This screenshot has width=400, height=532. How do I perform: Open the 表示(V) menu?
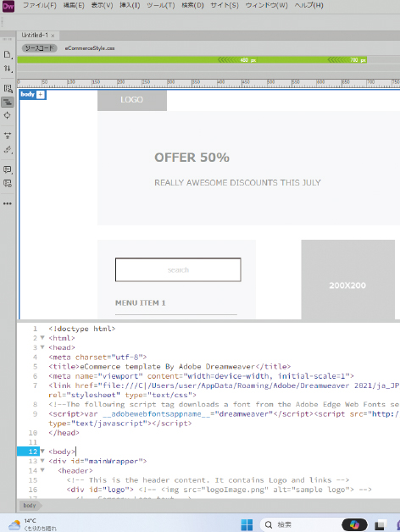(x=102, y=5)
